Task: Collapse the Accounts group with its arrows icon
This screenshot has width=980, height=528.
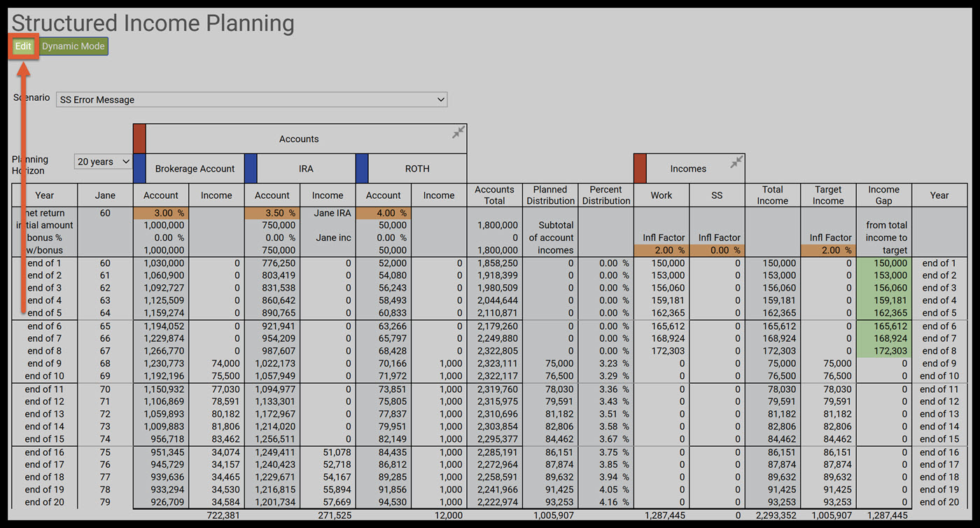Action: (x=458, y=132)
